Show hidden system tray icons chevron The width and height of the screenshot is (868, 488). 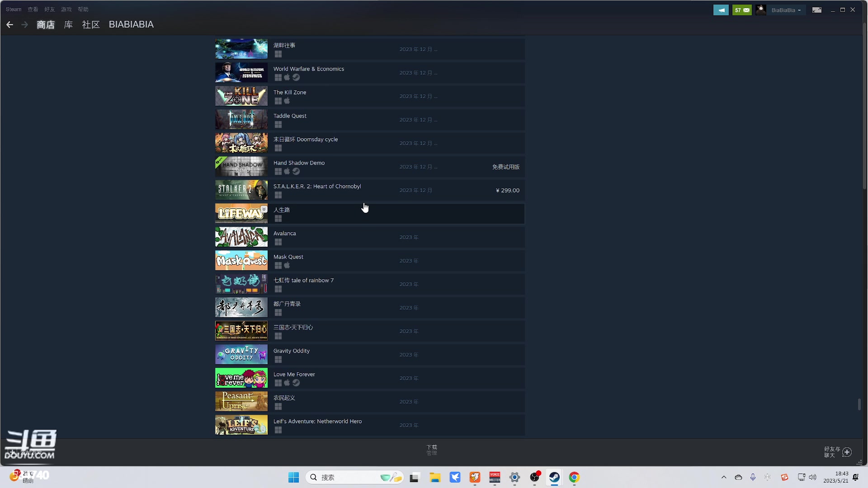coord(724,477)
